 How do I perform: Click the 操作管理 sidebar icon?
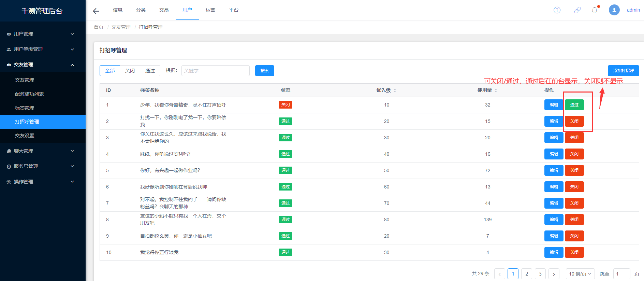[9, 182]
